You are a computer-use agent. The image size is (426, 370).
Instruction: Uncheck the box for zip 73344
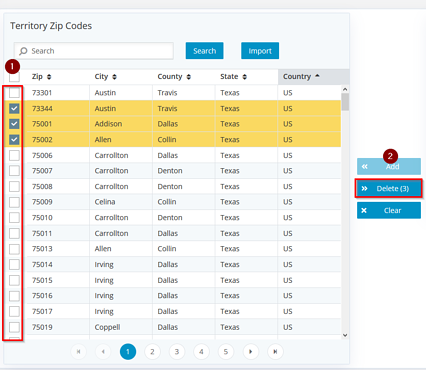pyautogui.click(x=14, y=108)
